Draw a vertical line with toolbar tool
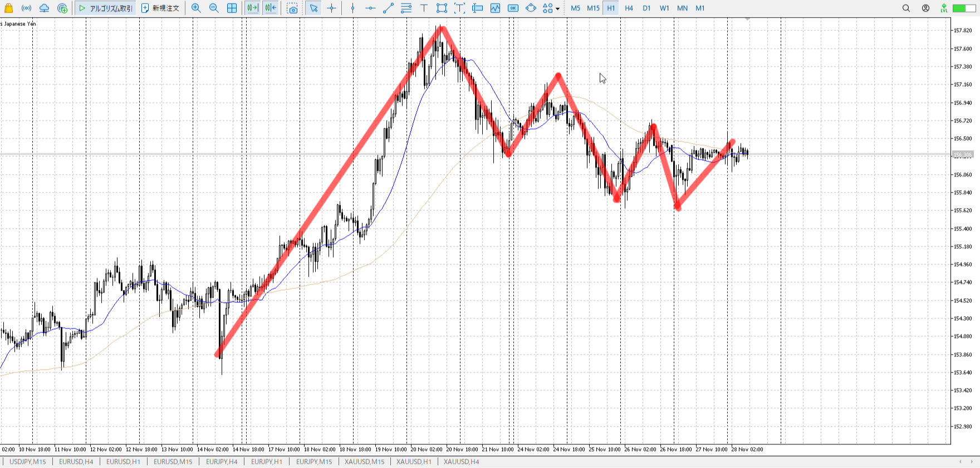The image size is (980, 468). (352, 8)
